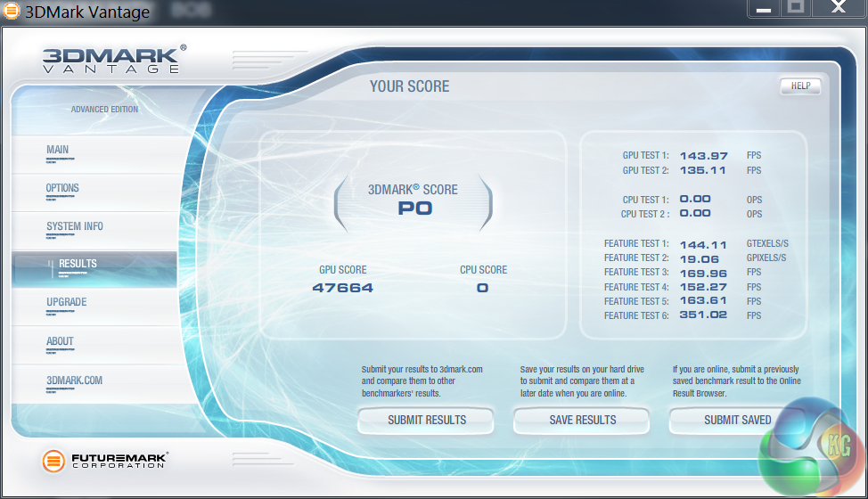Screen dimensions: 868x499
Task: Click the GPU SCORE label
Action: pyautogui.click(x=343, y=270)
